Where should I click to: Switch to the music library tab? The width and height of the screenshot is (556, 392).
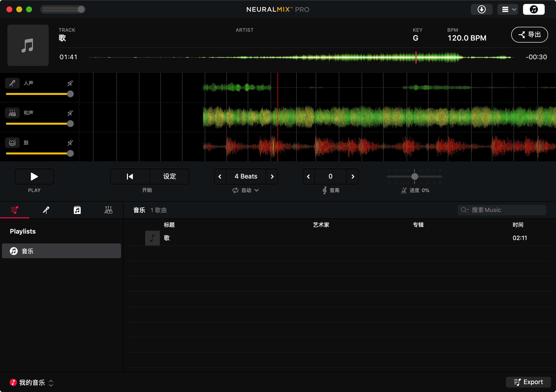77,210
